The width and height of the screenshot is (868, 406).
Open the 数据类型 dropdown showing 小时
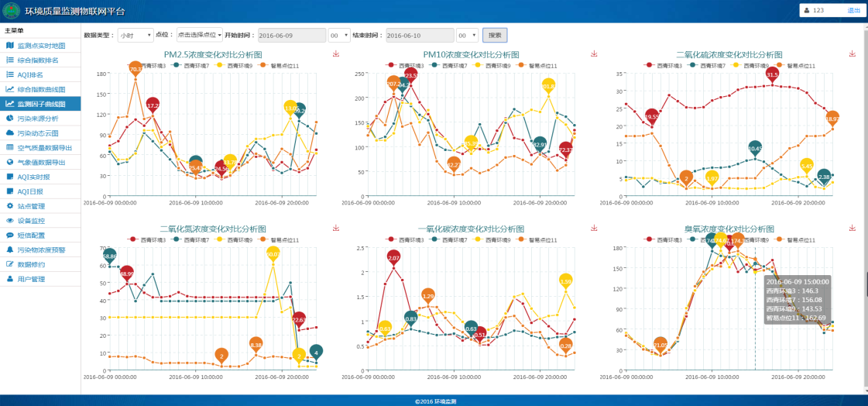point(136,36)
